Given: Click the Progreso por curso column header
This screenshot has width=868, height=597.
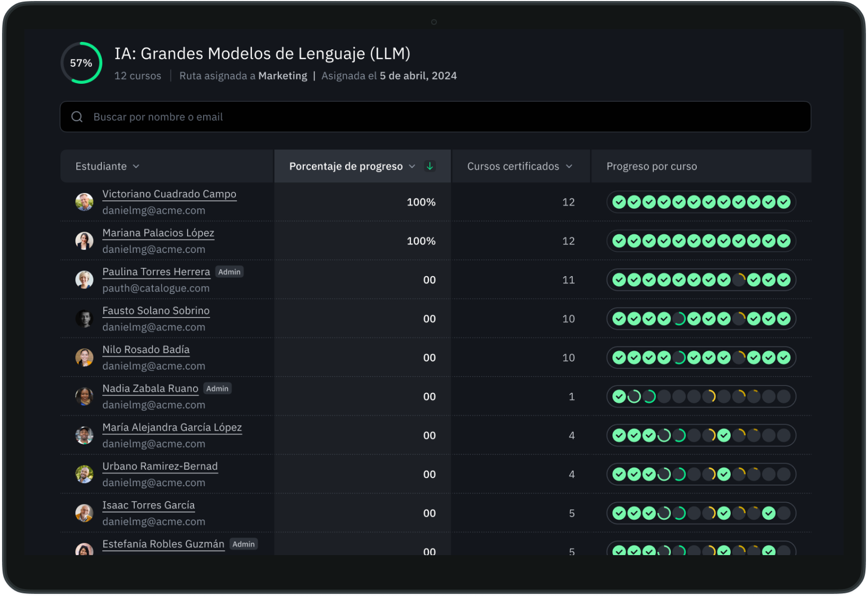Looking at the screenshot, I should pos(652,166).
